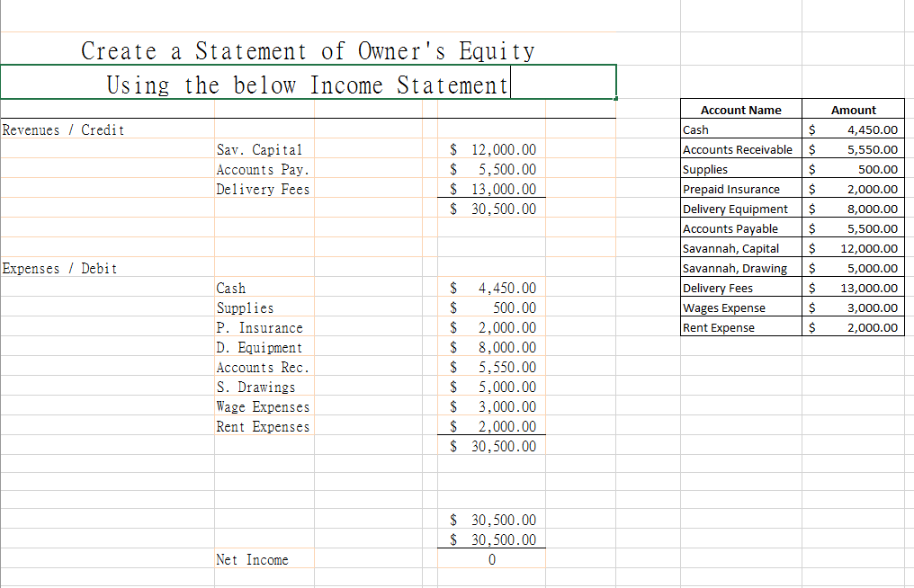Click the final 0 value under Net Income
Screen dimensions: 914x588
point(491,559)
